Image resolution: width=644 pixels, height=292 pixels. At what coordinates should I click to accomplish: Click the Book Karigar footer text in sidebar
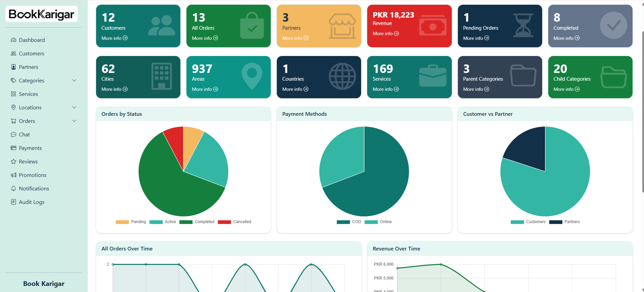pos(44,284)
